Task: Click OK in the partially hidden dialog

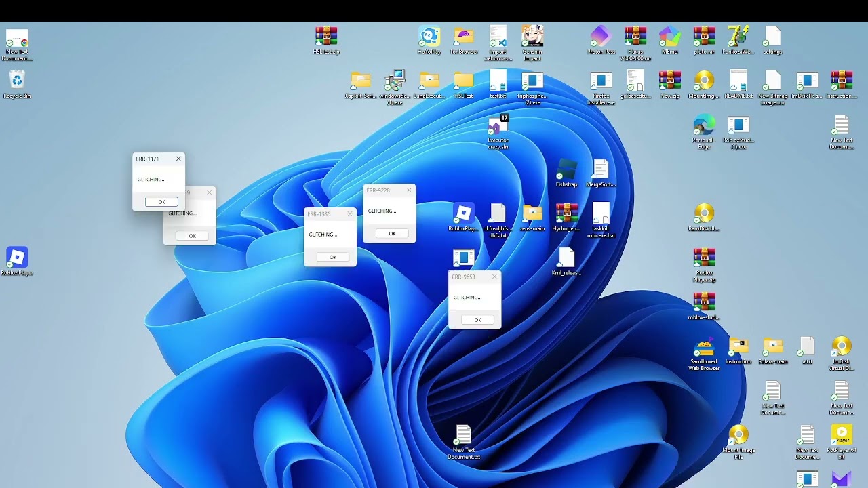Action: (x=193, y=236)
